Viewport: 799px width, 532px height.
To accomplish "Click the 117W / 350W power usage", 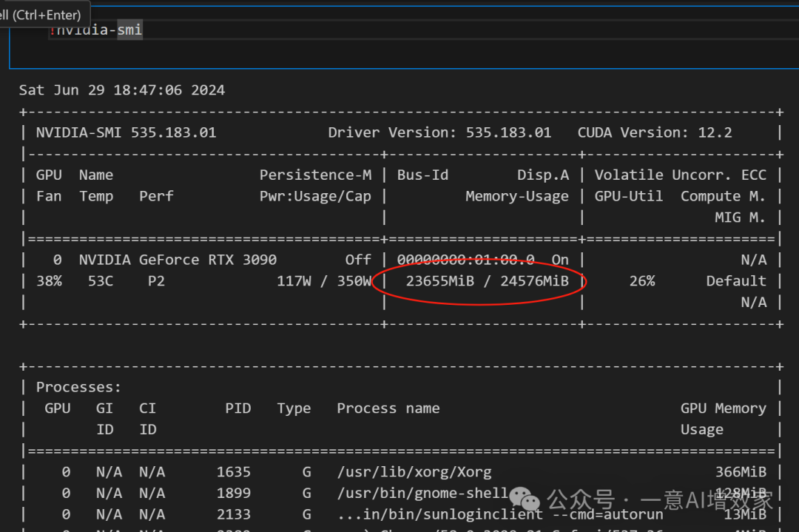I will [324, 281].
